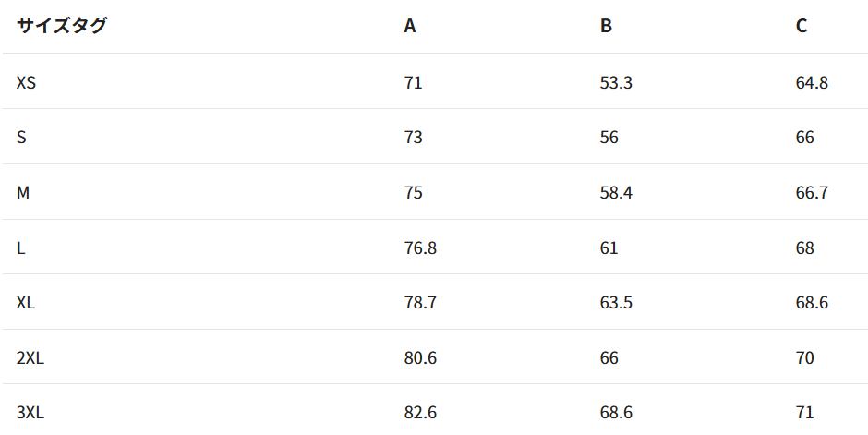Select the 56 value in S row
The width and height of the screenshot is (868, 435).
tap(609, 137)
